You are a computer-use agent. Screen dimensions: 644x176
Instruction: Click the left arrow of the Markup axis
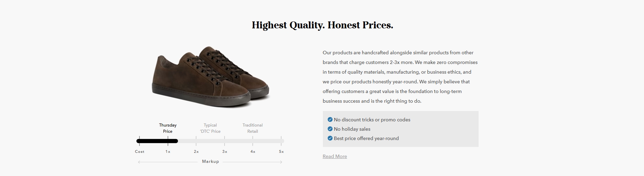(139, 162)
